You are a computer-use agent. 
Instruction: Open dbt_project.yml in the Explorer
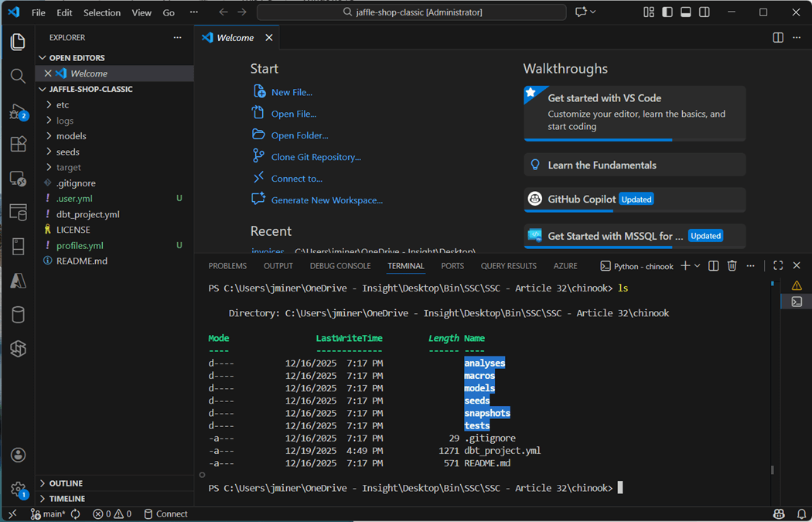pyautogui.click(x=87, y=214)
